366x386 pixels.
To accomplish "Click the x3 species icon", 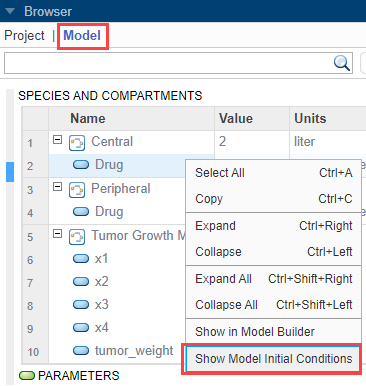I will coord(81,305).
